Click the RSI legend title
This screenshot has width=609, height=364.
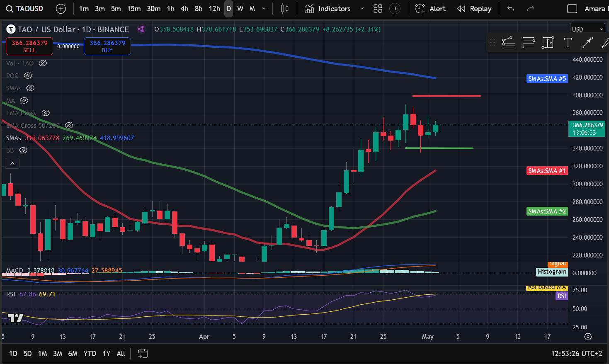click(11, 294)
